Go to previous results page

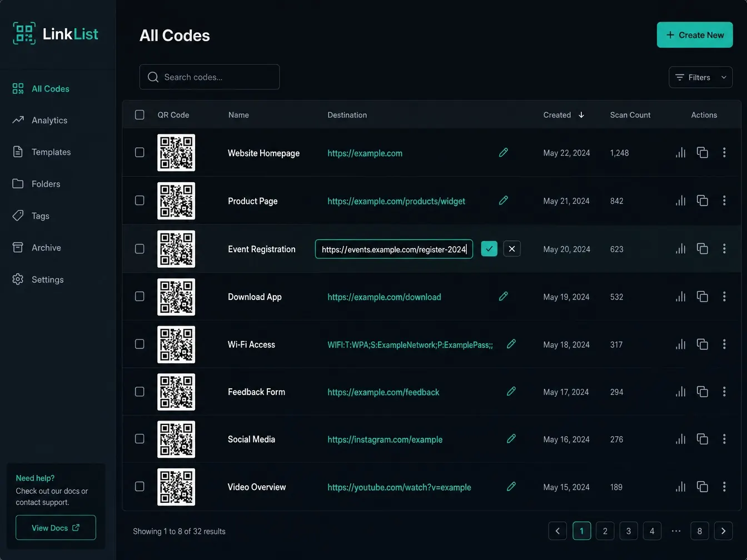[557, 531]
